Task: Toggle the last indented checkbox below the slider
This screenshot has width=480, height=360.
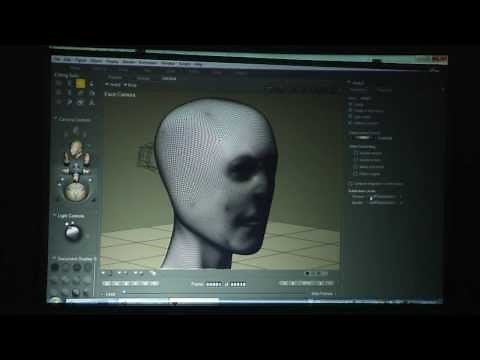Action: [356, 174]
